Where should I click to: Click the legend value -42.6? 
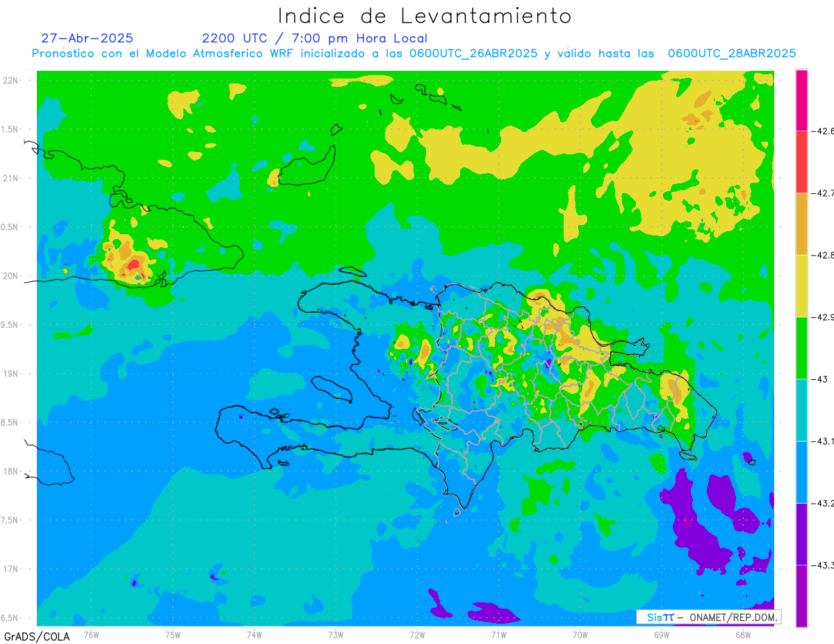[x=824, y=131]
